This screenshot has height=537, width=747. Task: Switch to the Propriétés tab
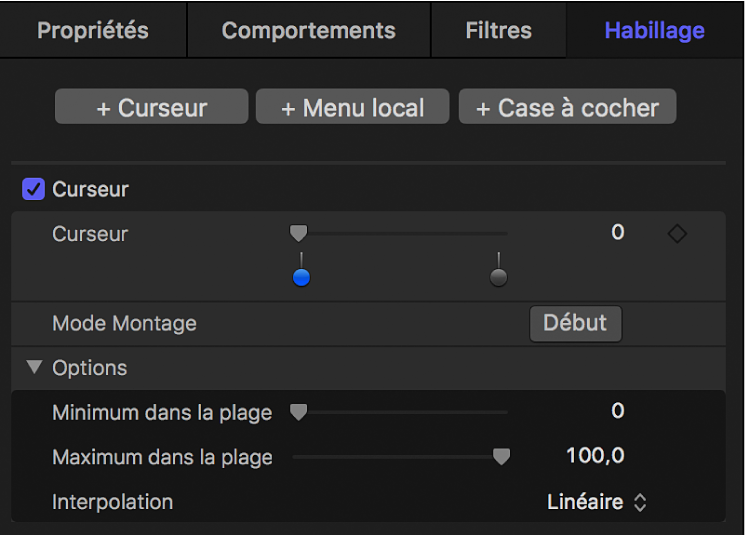(x=93, y=30)
